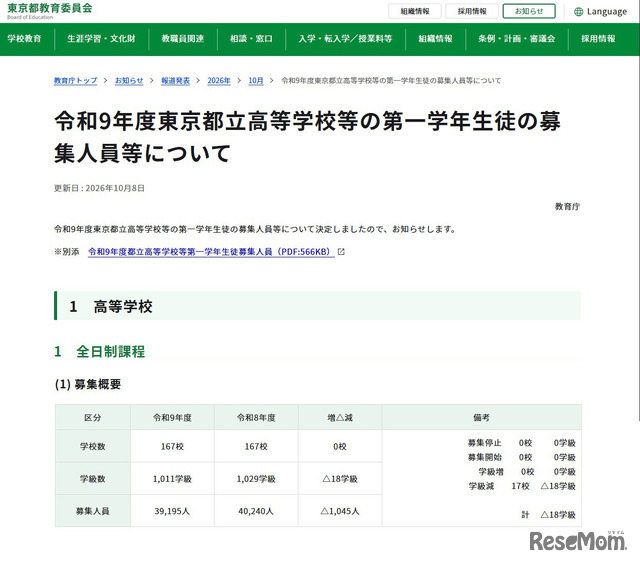Click the 1,011学級 table cell
640x564 pixels.
coord(172,479)
